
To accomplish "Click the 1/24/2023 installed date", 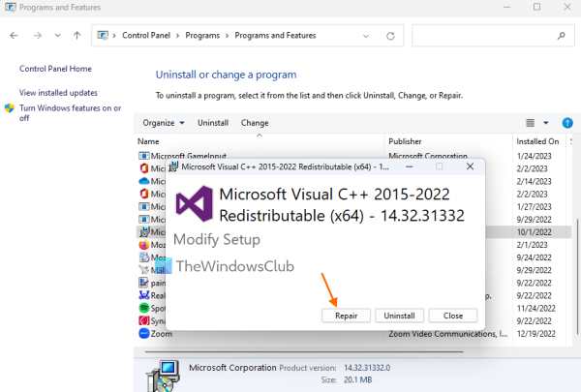I will click(534, 156).
